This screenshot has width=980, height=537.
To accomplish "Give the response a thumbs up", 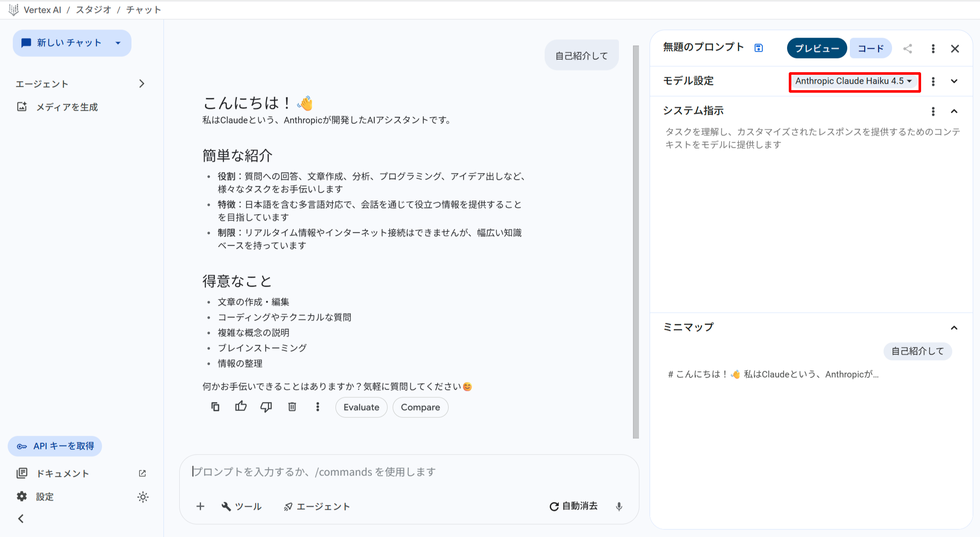I will (241, 407).
